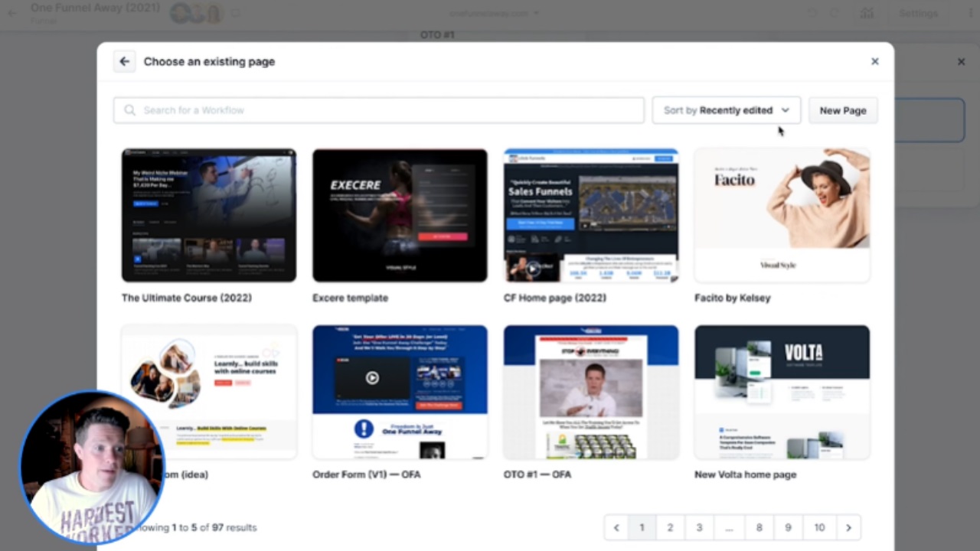Select The Ultimate Course (2022) thumbnail
This screenshot has height=551, width=980.
click(209, 215)
